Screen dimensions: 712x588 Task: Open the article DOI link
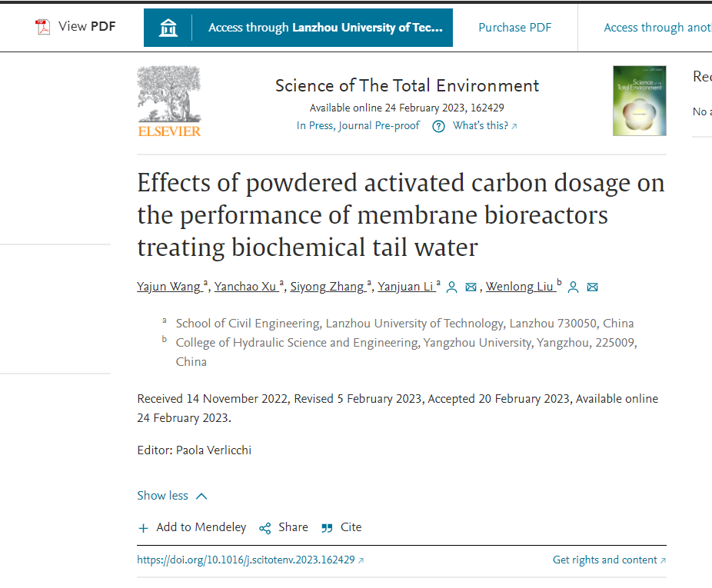pos(246,560)
